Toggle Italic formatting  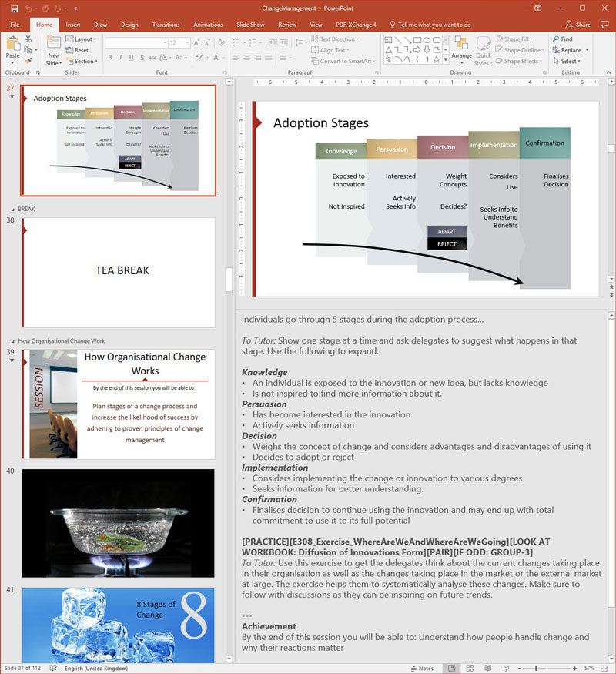click(121, 57)
